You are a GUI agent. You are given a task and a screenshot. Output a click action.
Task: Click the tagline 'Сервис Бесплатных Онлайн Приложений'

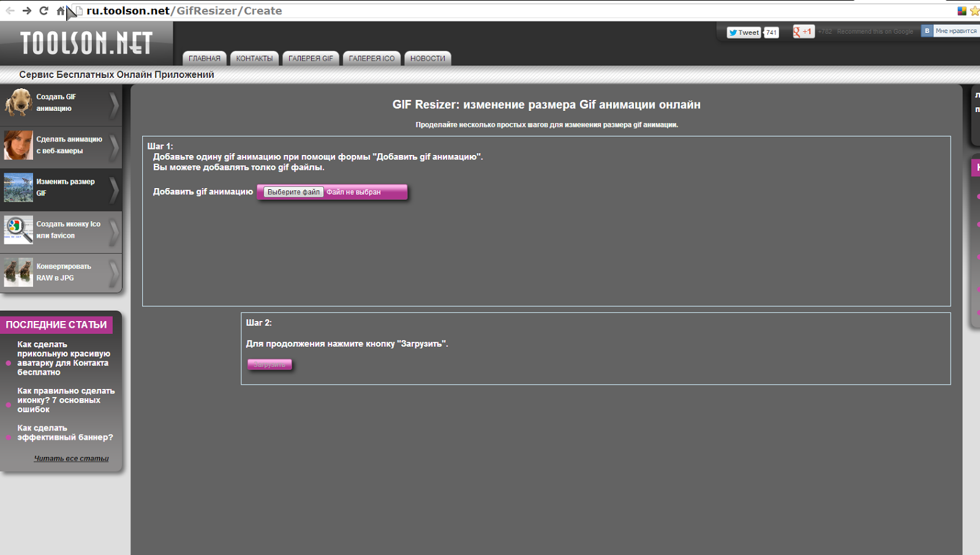tap(116, 75)
